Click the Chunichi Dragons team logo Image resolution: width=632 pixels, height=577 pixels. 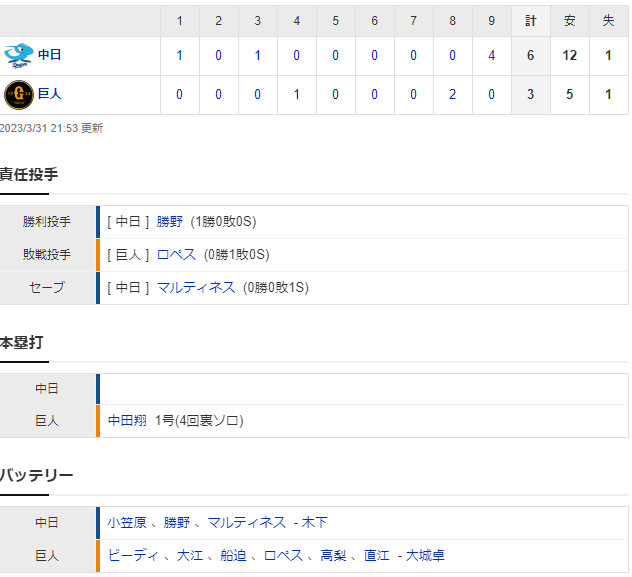click(x=19, y=56)
